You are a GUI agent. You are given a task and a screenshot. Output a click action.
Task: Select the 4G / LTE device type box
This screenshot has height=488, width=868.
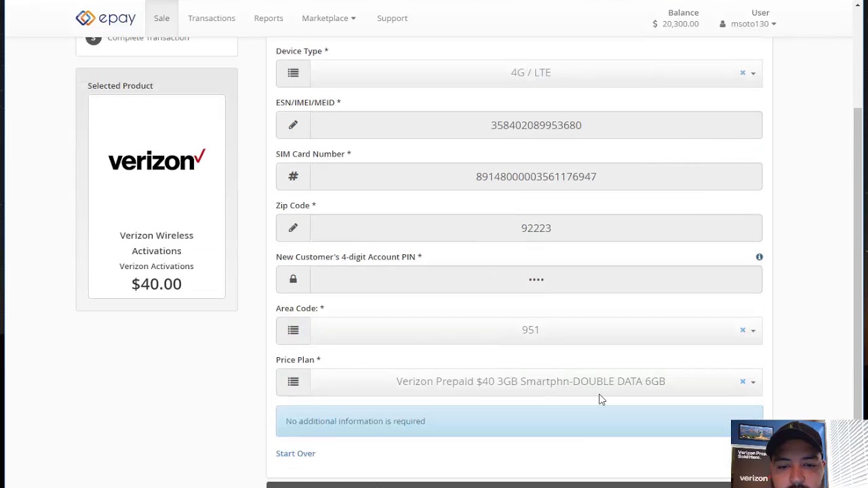[x=536, y=73]
